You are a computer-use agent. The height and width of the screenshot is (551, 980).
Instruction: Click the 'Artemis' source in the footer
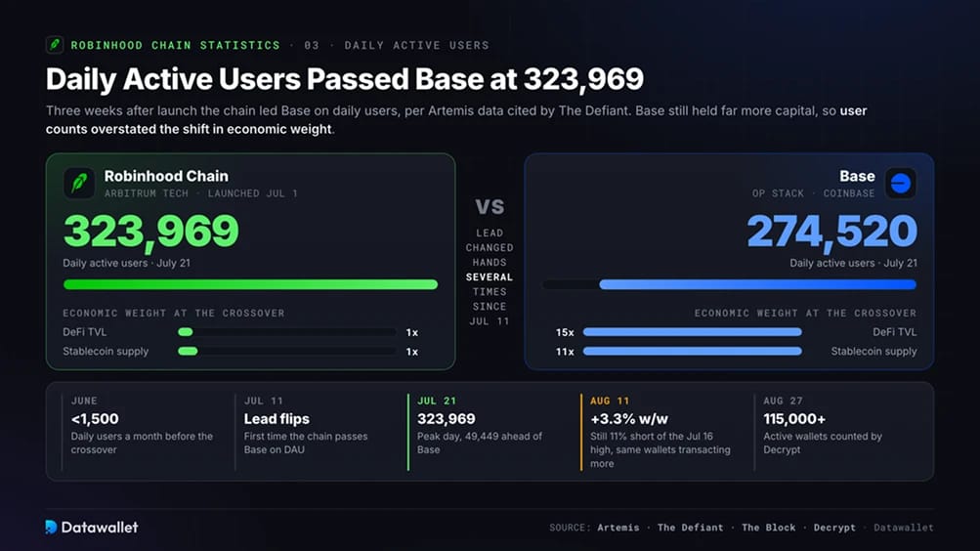pos(618,528)
